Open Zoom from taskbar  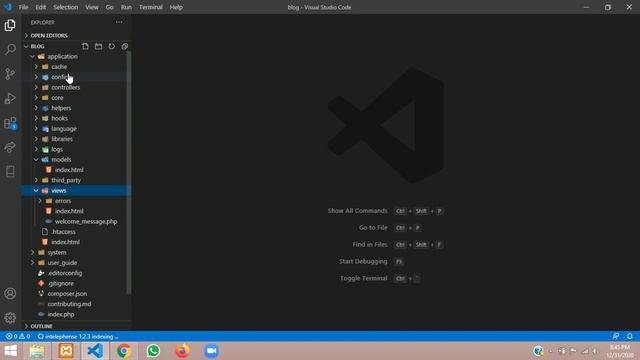click(x=211, y=351)
